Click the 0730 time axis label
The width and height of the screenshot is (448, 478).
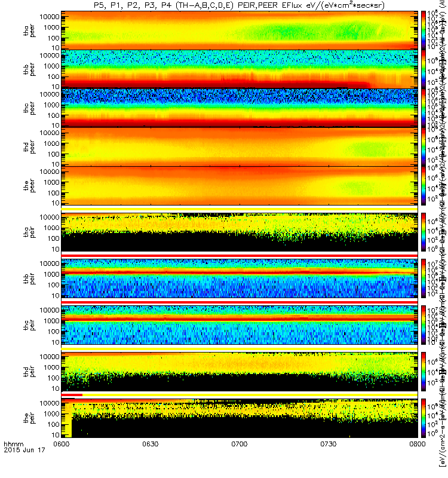328,444
